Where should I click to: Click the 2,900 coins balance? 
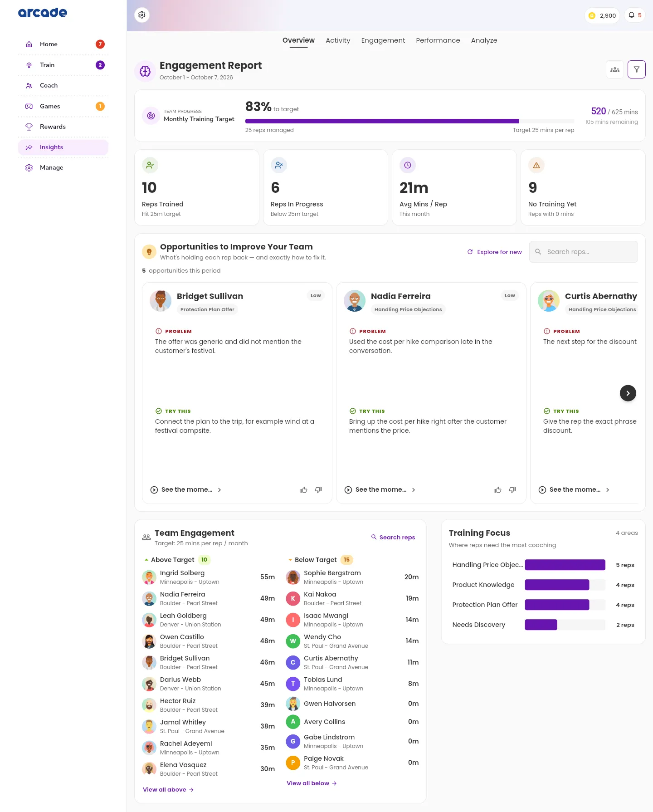602,15
